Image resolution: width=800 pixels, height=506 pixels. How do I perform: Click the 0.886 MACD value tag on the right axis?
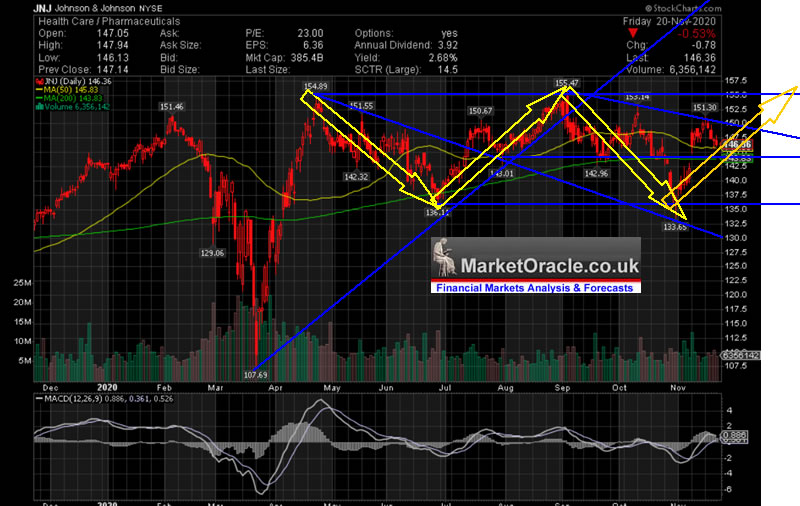(x=735, y=436)
